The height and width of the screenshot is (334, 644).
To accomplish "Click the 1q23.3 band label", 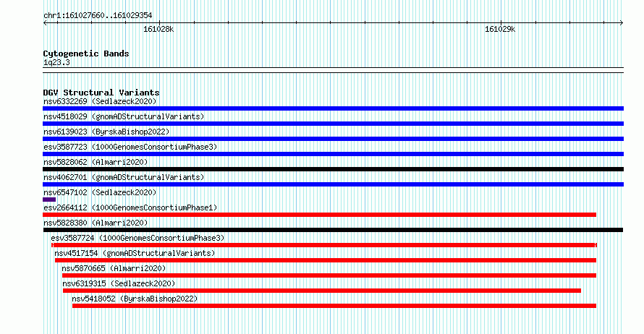I will point(56,63).
